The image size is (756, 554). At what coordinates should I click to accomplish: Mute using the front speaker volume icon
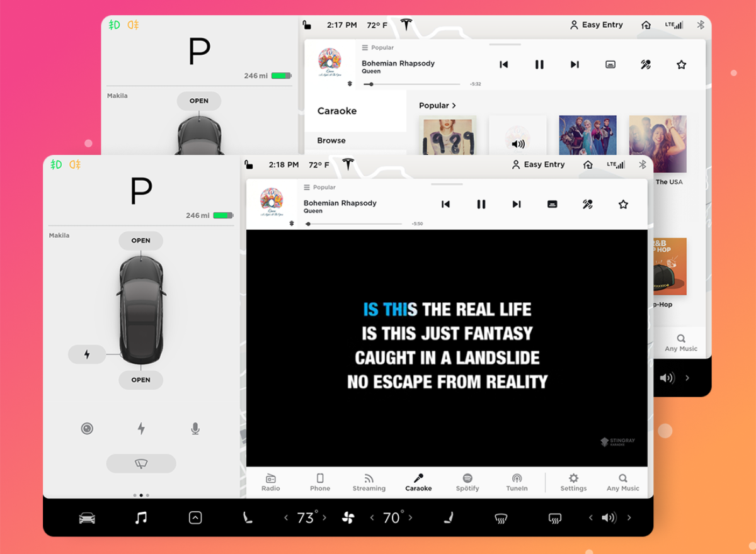609,517
